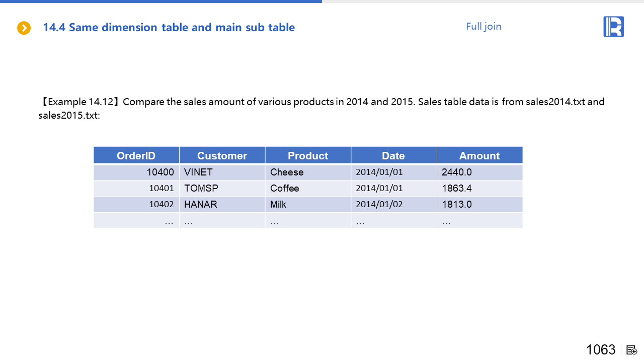
Task: Click the slide number 1063
Action: pos(601,350)
